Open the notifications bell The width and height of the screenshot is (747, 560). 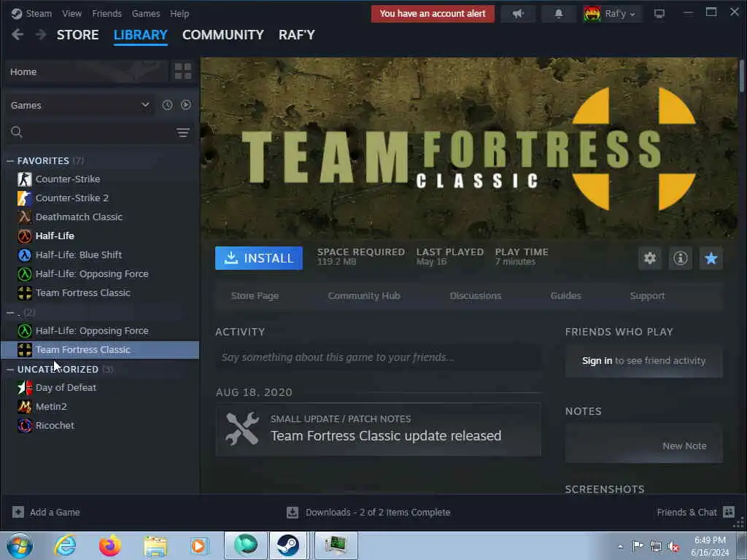click(x=558, y=14)
